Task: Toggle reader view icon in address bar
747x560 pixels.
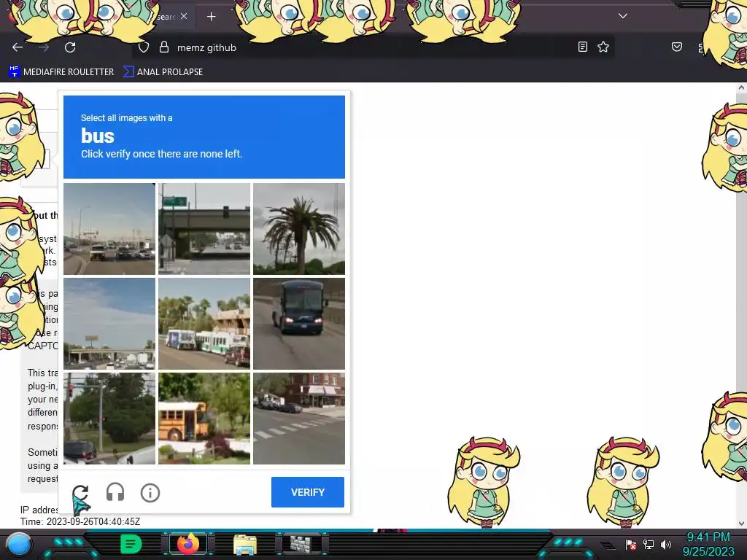Action: pos(582,47)
